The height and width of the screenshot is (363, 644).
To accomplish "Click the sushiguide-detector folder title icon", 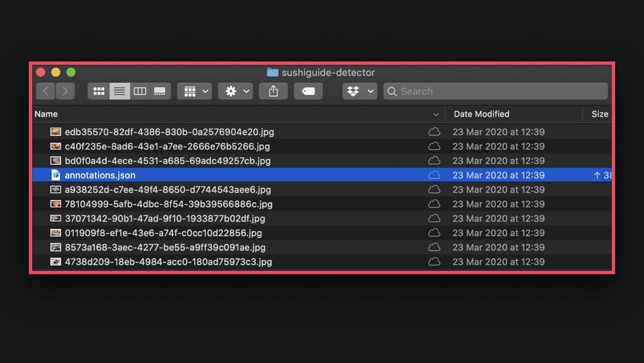I will tap(272, 73).
